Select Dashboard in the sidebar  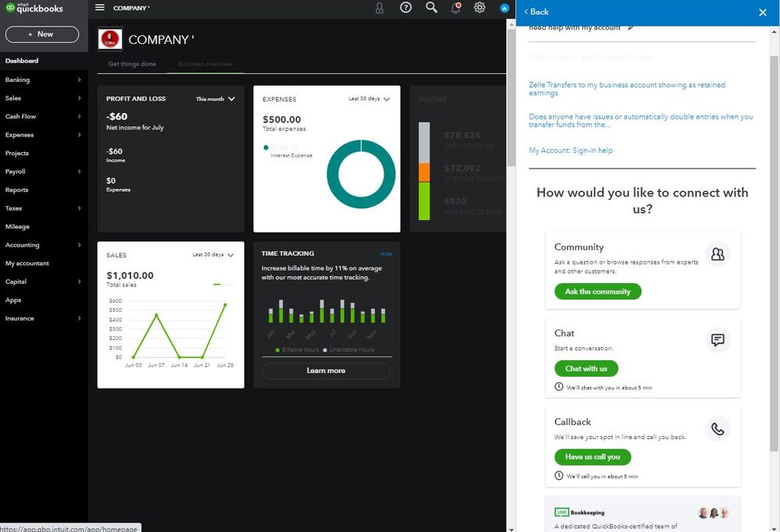44,61
